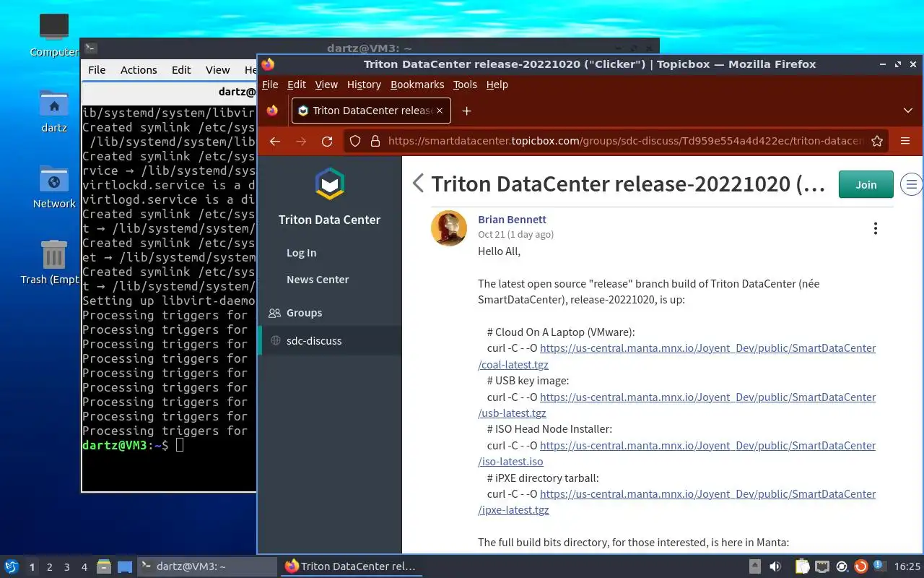924x578 pixels.
Task: Click the file manager icon in taskbar
Action: pyautogui.click(x=103, y=566)
